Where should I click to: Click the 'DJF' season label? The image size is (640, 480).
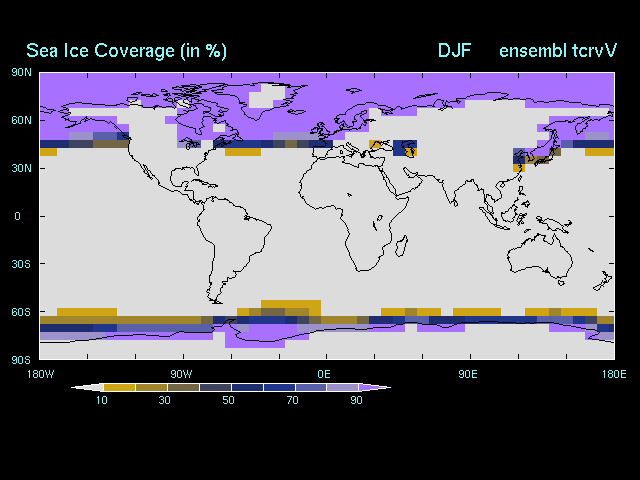453,51
